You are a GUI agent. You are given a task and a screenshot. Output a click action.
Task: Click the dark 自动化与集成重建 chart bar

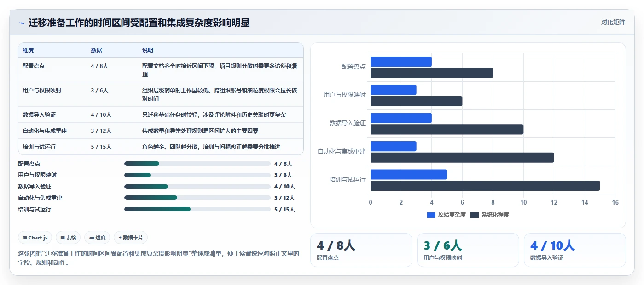[x=462, y=158]
